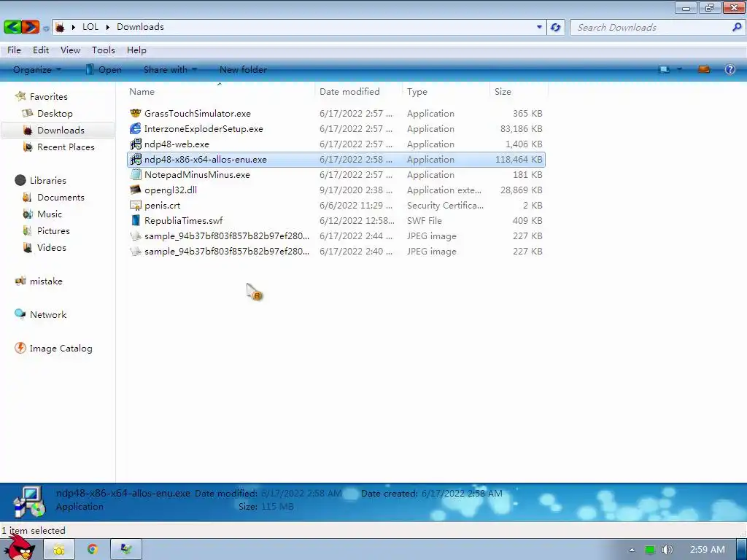Open the Angry Birds start button
Screen dimensions: 747x560
(x=21, y=548)
